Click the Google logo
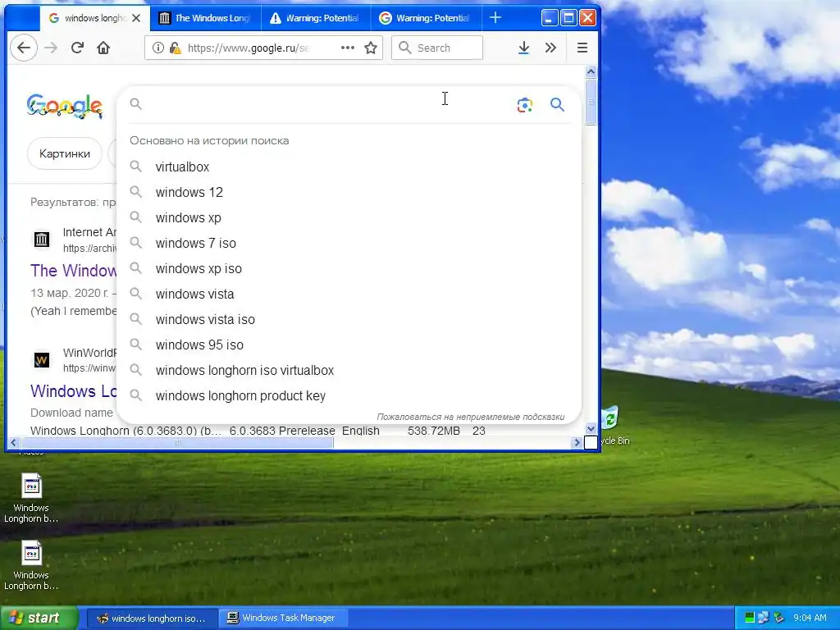 click(x=64, y=106)
